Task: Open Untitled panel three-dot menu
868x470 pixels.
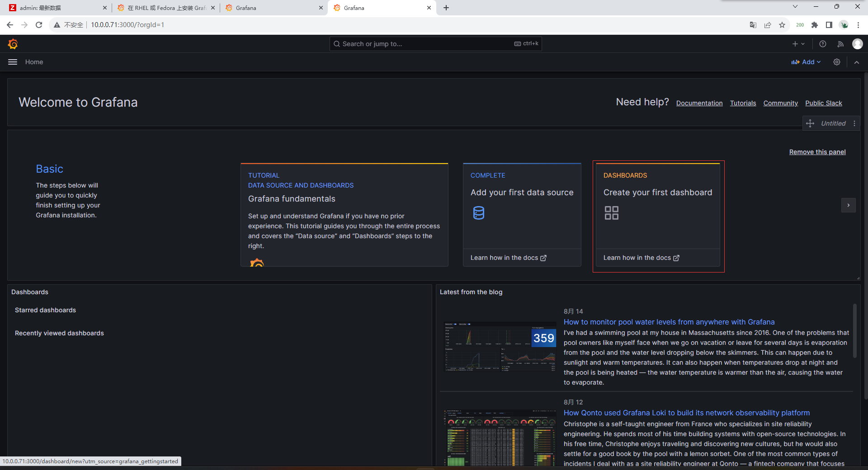Action: (x=854, y=123)
